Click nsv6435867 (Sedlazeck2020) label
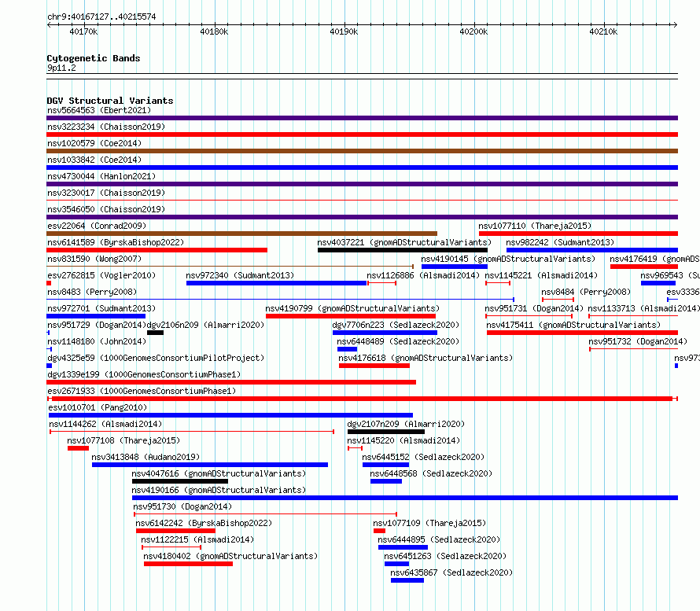The image size is (700, 611). click(x=451, y=572)
